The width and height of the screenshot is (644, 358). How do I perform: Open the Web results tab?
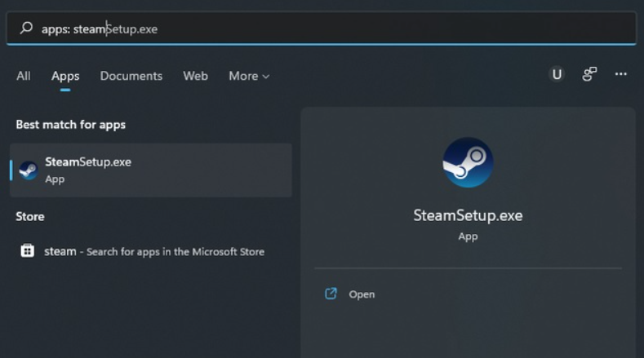(195, 76)
